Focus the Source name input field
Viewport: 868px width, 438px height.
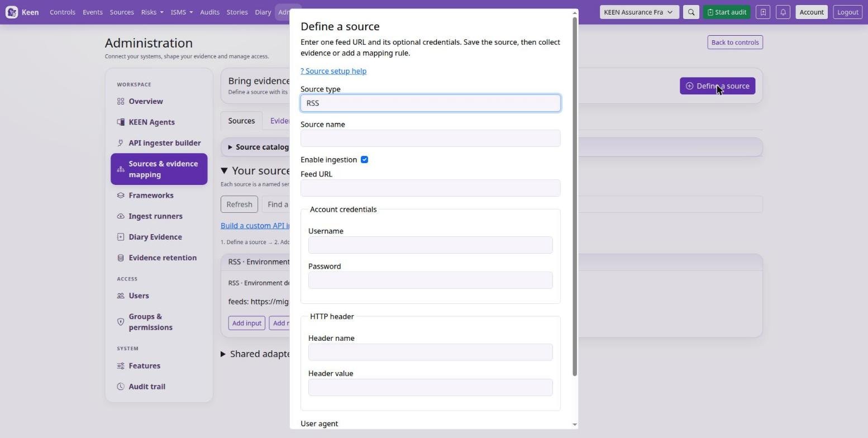(430, 139)
